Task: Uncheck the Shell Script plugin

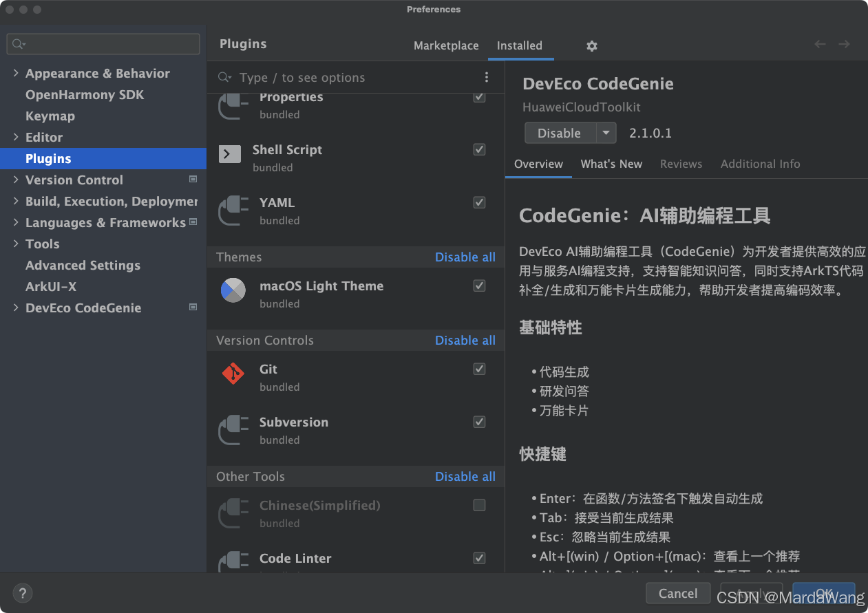Action: (x=479, y=149)
